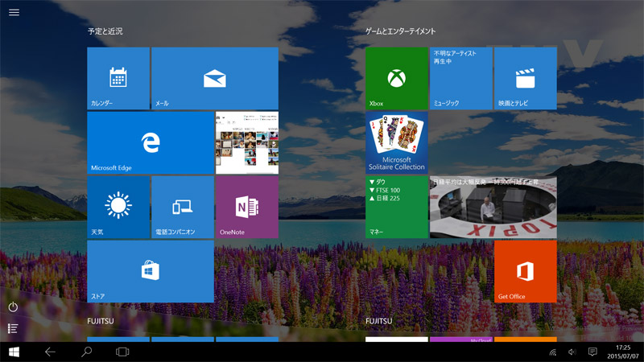Launch the OneNote tile
Image resolution: width=644 pixels, height=362 pixels.
point(246,207)
